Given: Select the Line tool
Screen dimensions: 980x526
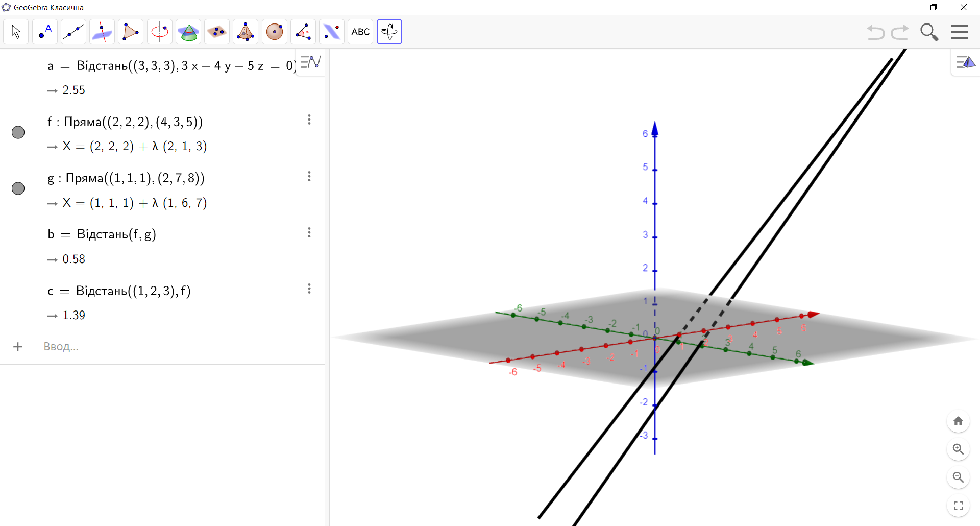Looking at the screenshot, I should click(x=73, y=31).
